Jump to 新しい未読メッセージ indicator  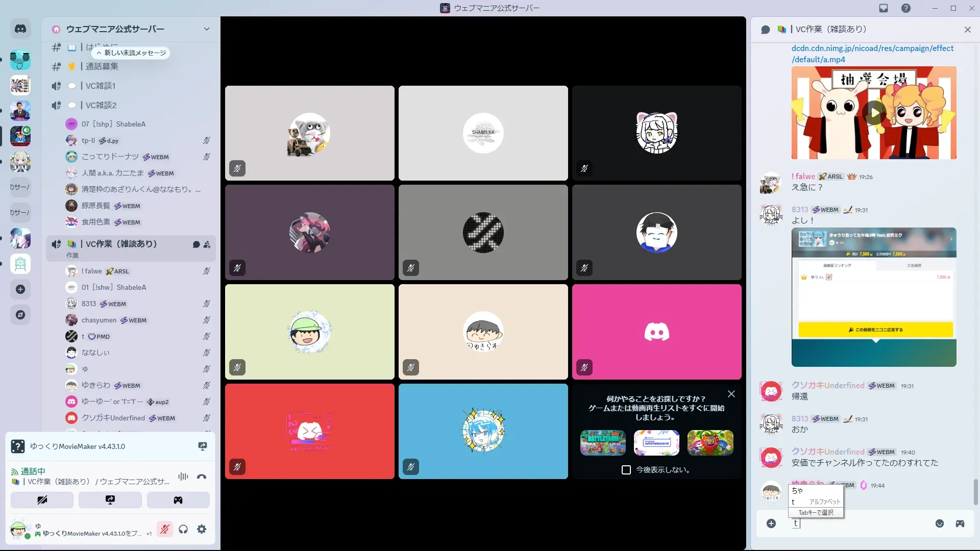click(131, 53)
